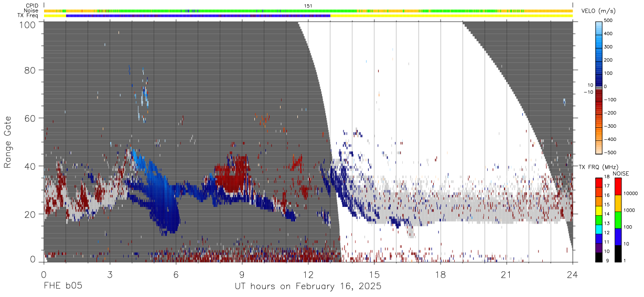Click the '1000' label on NOISE legend

point(630,211)
